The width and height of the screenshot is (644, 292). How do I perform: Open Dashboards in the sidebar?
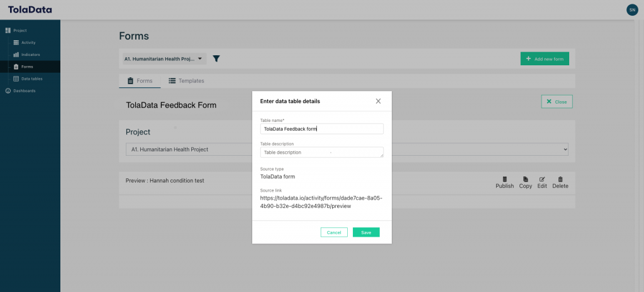(21, 90)
